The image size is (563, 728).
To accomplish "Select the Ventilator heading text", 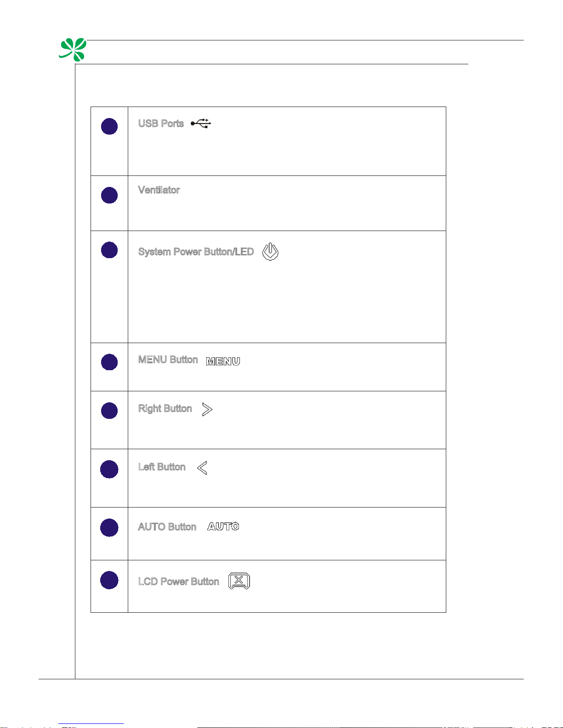I will 159,190.
